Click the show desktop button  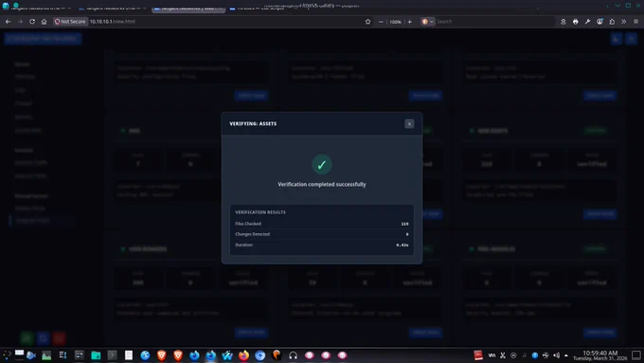(x=636, y=355)
